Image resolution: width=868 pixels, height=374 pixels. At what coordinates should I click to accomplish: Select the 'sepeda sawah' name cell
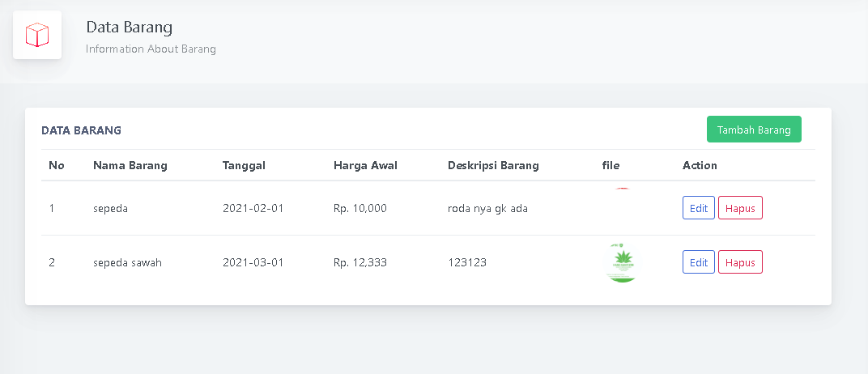coord(127,262)
